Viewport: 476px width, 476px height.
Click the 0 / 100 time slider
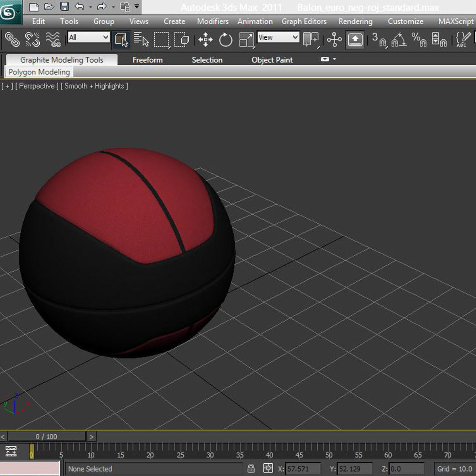click(x=46, y=437)
